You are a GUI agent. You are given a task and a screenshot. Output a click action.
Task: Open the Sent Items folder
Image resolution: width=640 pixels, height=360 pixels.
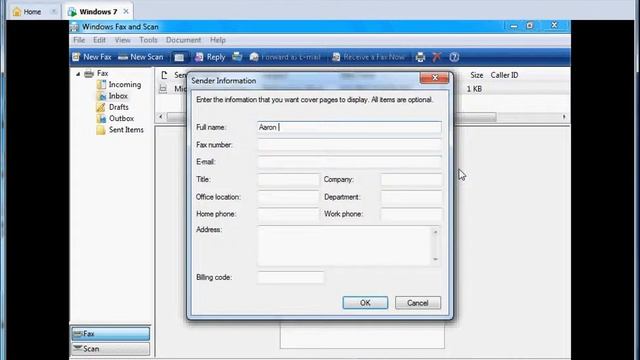[120, 130]
